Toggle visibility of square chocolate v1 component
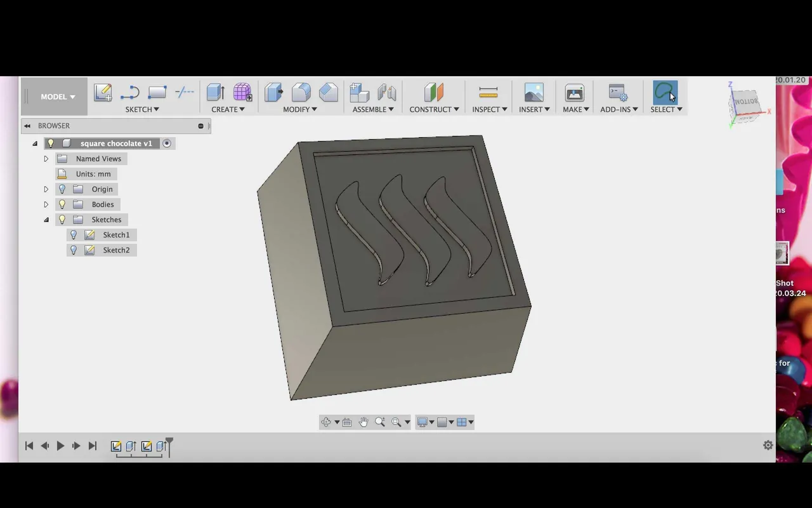 51,144
